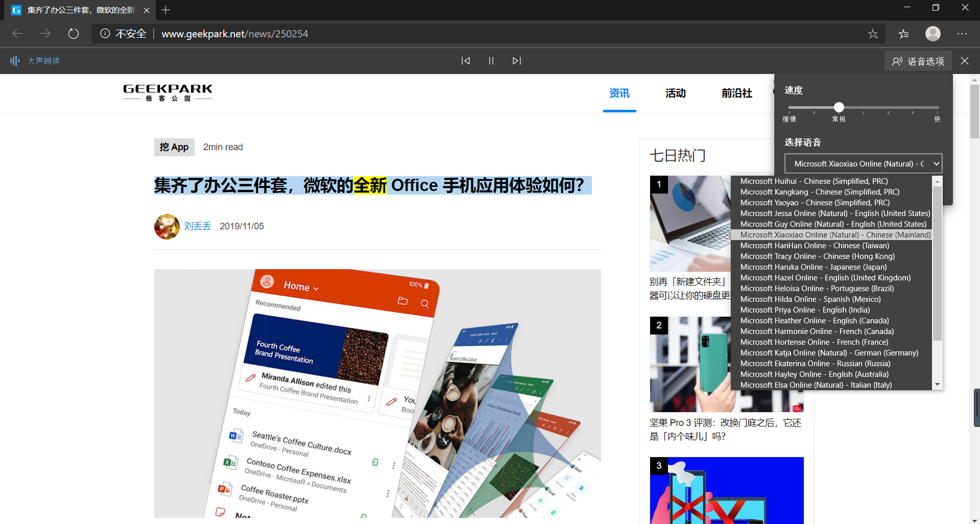Open the 资讯 navigation tab
The height and width of the screenshot is (524, 980).
pos(619,93)
